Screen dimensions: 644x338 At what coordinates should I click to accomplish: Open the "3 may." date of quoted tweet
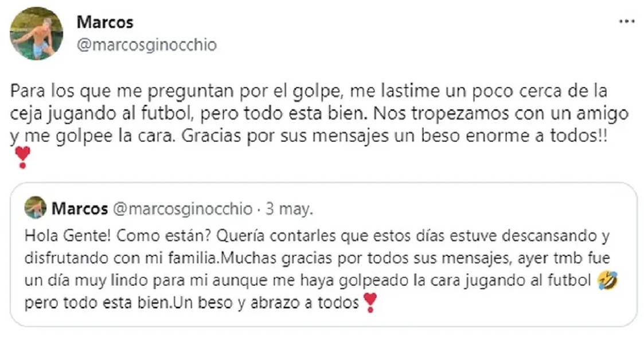click(290, 208)
